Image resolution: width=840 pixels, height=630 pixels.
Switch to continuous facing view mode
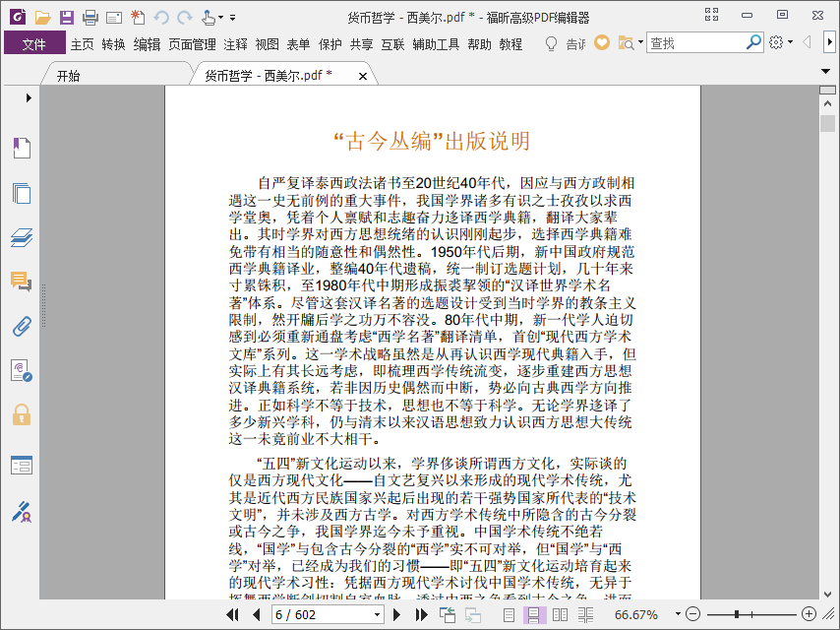pos(585,615)
